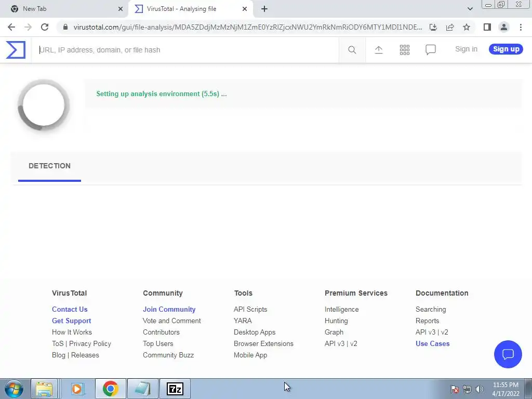Click the Chrome taskbar icon
The image size is (532, 399).
[x=110, y=389]
